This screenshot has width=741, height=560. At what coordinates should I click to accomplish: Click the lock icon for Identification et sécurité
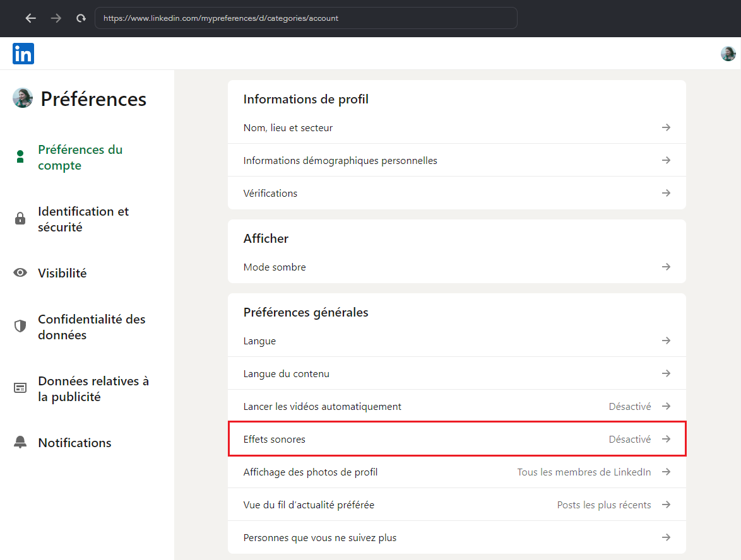(20, 219)
